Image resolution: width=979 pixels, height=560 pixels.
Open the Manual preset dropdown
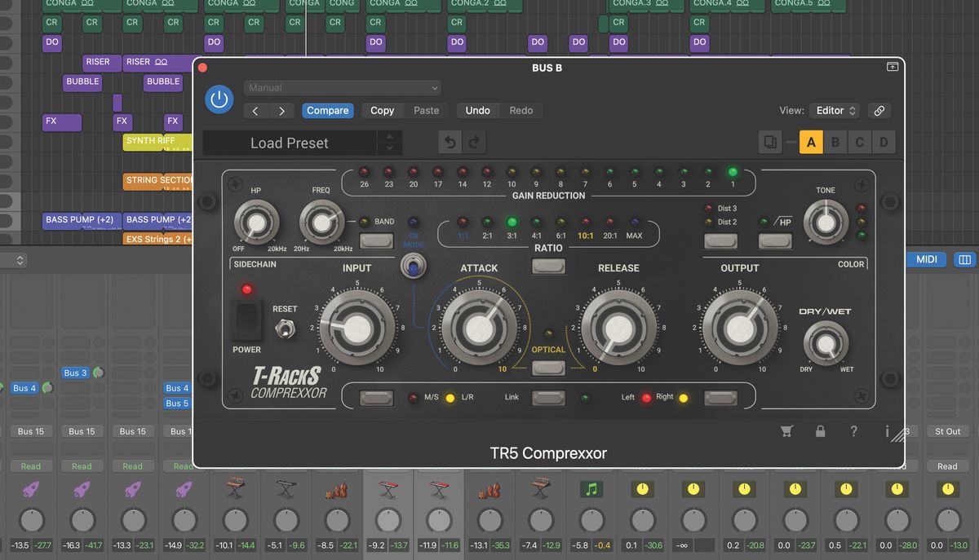pyautogui.click(x=342, y=87)
